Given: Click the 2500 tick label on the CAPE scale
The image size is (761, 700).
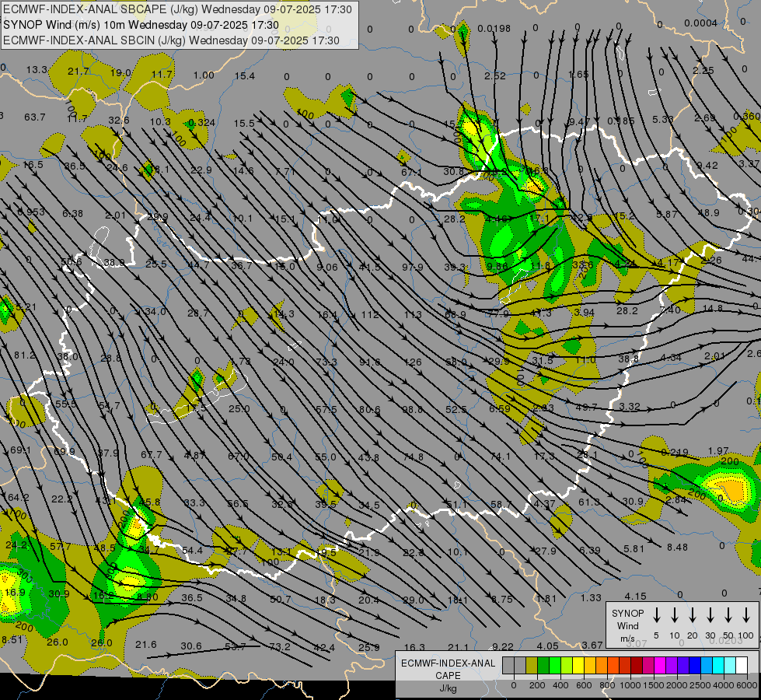Looking at the screenshot, I should [700, 685].
